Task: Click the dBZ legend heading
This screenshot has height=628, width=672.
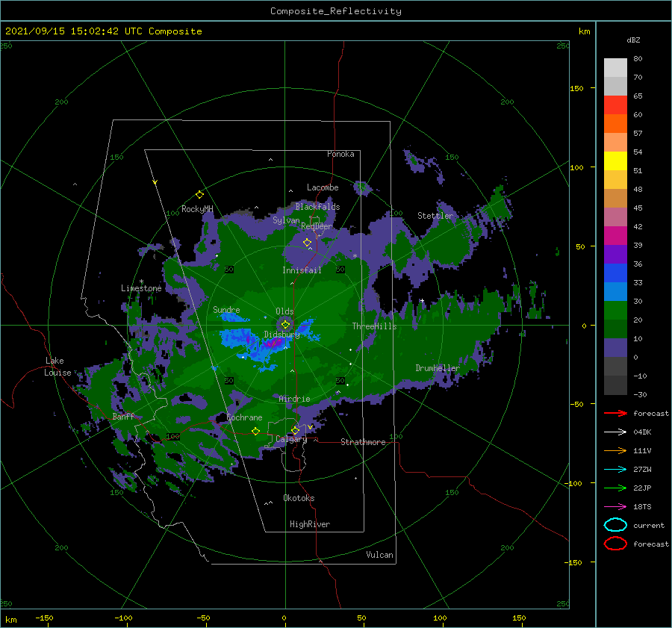Action: tap(633, 40)
